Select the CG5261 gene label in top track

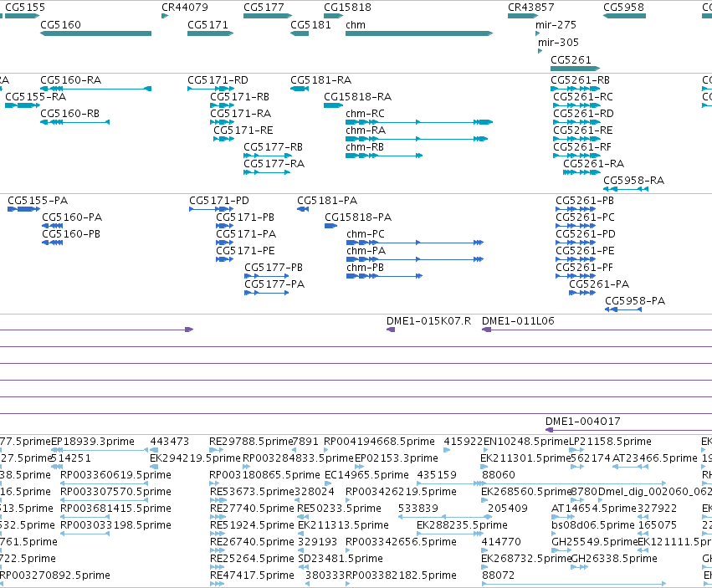(x=571, y=60)
